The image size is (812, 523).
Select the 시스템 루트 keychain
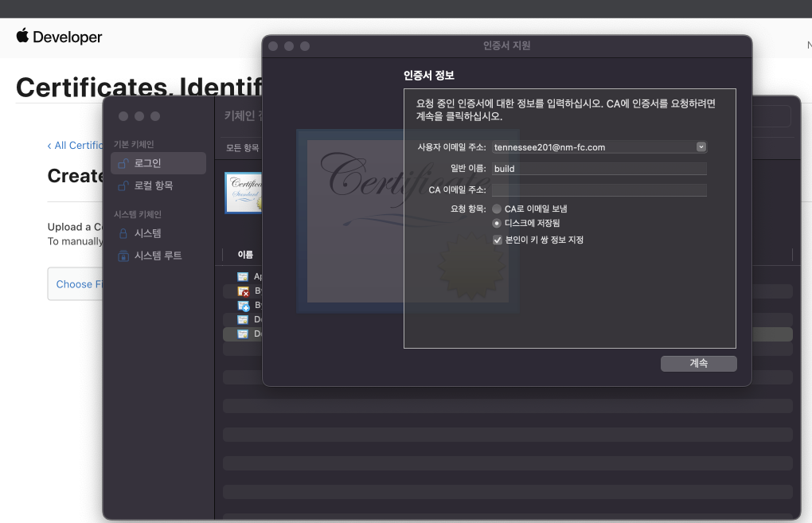coord(158,256)
